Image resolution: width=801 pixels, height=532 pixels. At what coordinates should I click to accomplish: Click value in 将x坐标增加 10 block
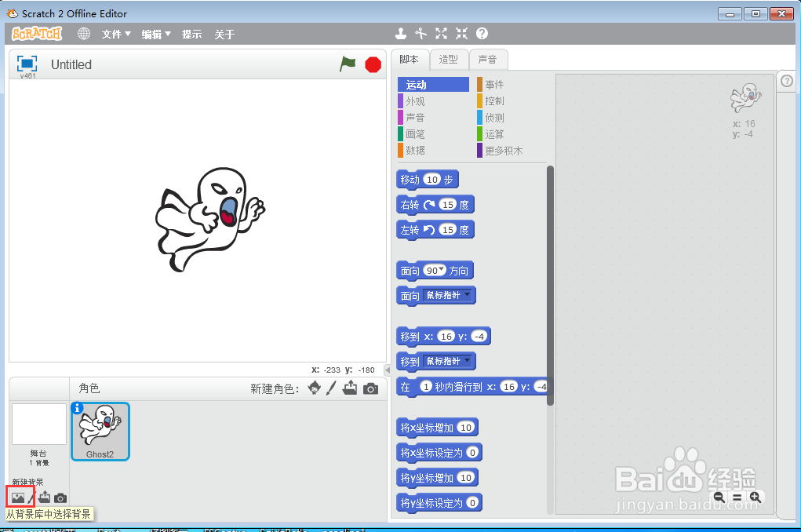(466, 427)
